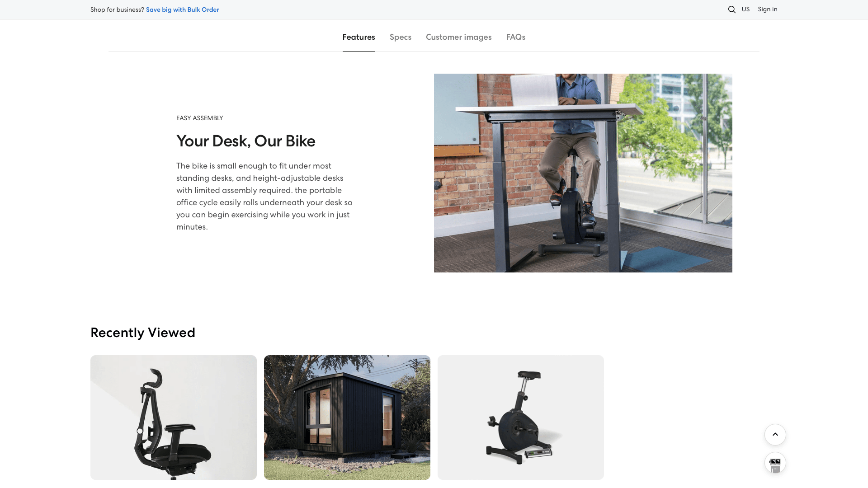Click the laptop on the standing desk photo
This screenshot has height=488, width=868.
coord(535,89)
